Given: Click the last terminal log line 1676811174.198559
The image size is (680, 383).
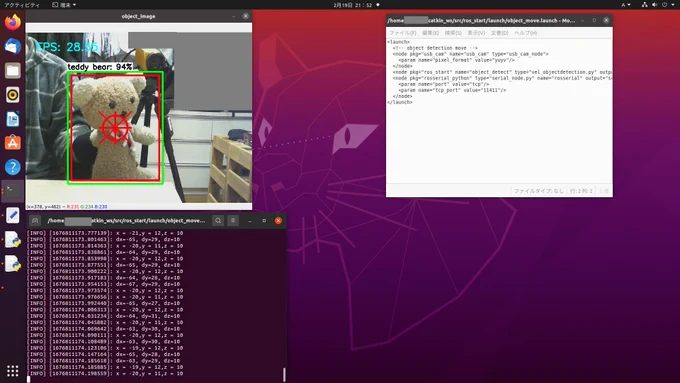Looking at the screenshot, I should click(x=105, y=373).
